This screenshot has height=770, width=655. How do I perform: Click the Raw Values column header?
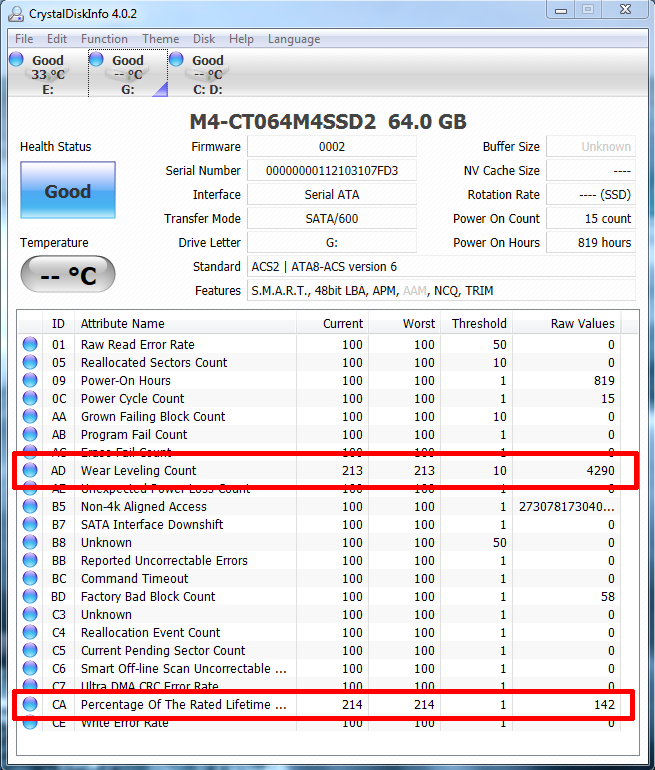coord(567,324)
